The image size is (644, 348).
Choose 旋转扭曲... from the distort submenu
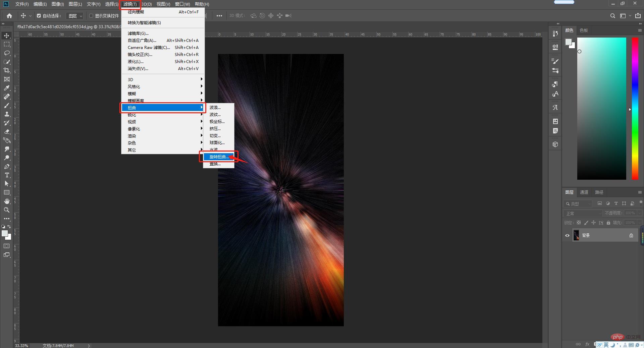pos(219,157)
